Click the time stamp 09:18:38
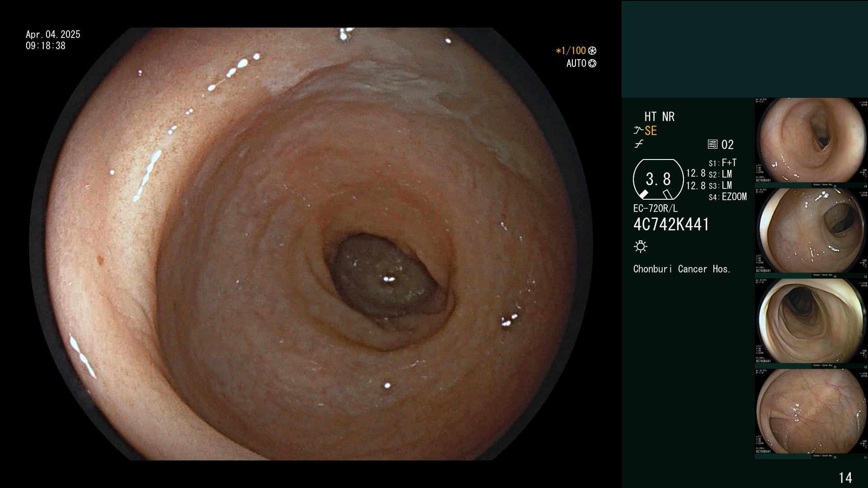This screenshot has width=868, height=488. click(x=46, y=46)
